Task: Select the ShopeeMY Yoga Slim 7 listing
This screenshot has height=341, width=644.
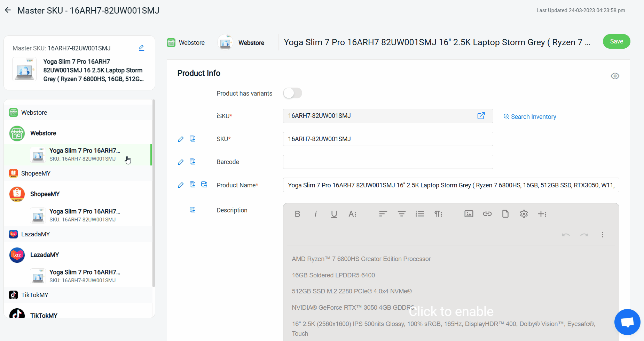Action: 84,215
